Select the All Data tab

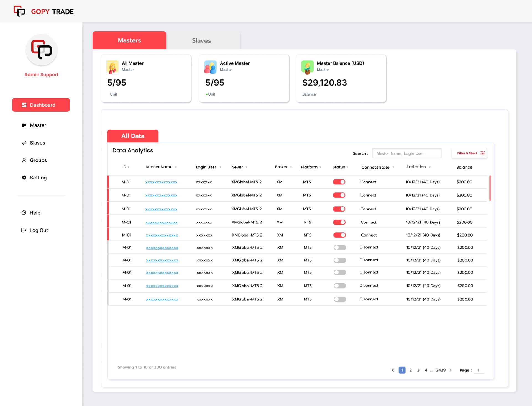pyautogui.click(x=132, y=136)
